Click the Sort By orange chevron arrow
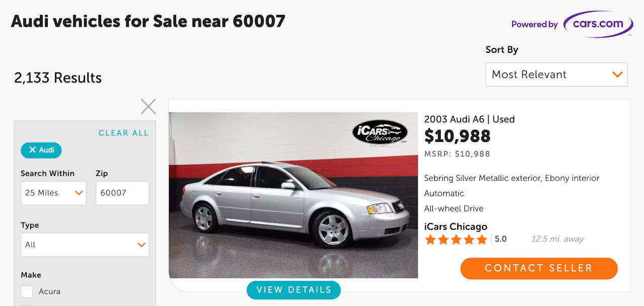The height and width of the screenshot is (306, 644). 617,74
